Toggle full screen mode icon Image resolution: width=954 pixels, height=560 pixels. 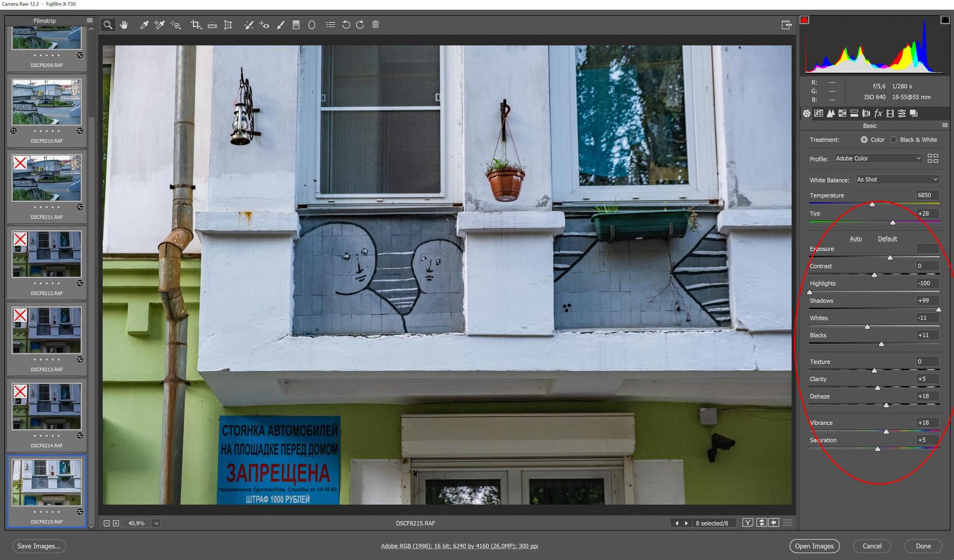[x=787, y=25]
